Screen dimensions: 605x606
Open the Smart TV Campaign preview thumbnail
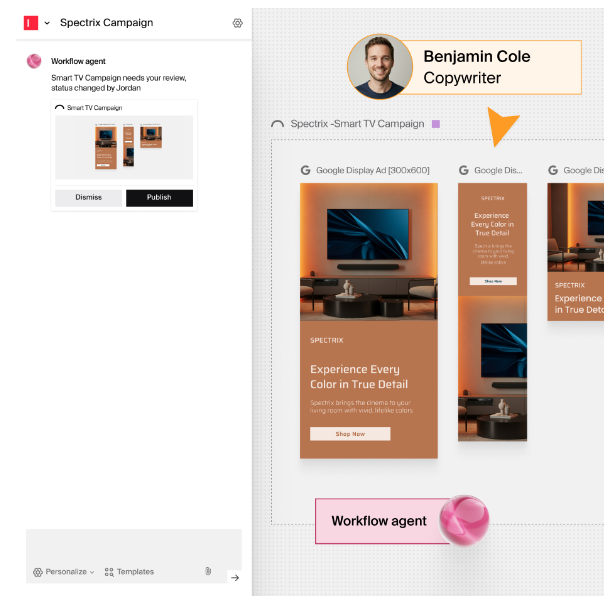click(124, 147)
